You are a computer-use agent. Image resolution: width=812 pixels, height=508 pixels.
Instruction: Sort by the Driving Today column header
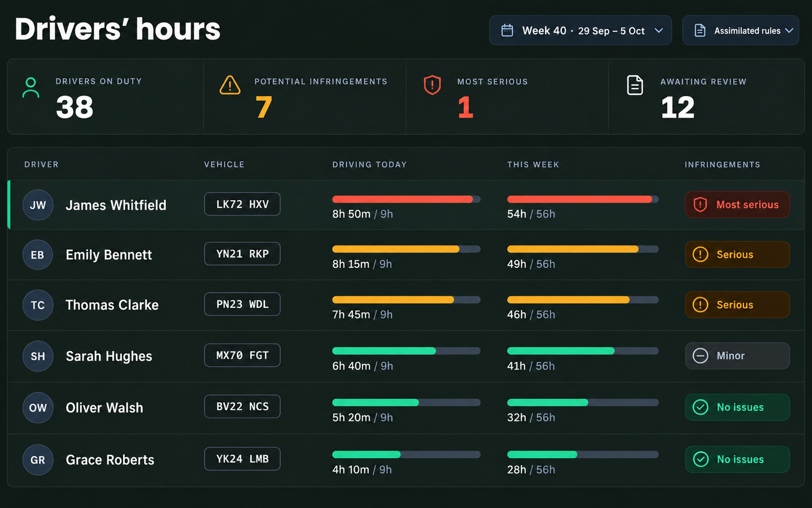[x=369, y=164]
